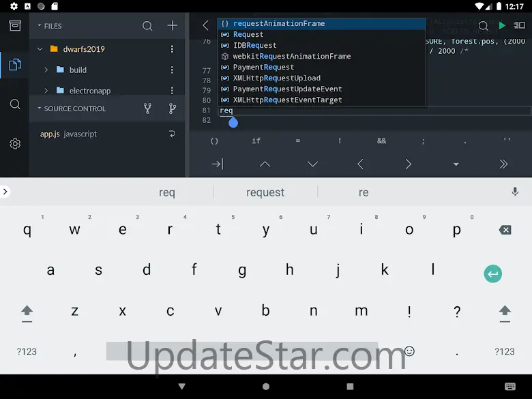This screenshot has width=532, height=399.
Task: Open more options for electronapp folder
Action: [x=172, y=91]
